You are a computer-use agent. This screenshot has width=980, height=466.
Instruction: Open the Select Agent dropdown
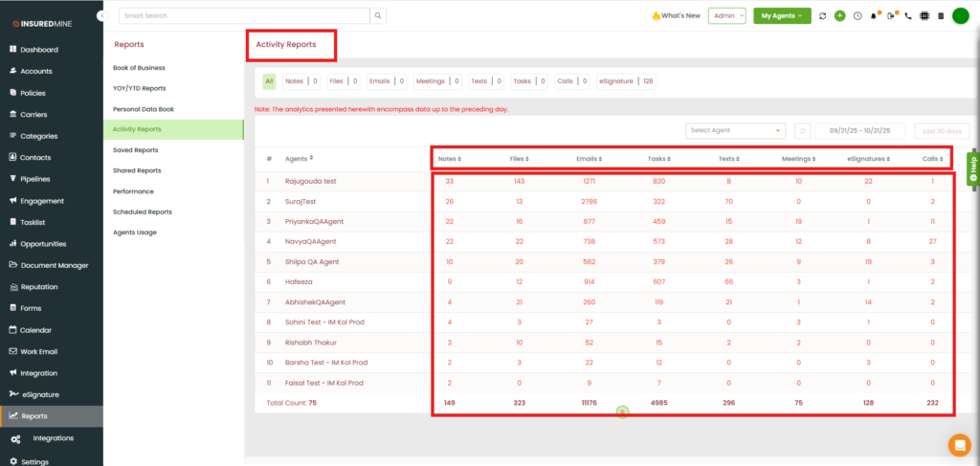pos(735,130)
